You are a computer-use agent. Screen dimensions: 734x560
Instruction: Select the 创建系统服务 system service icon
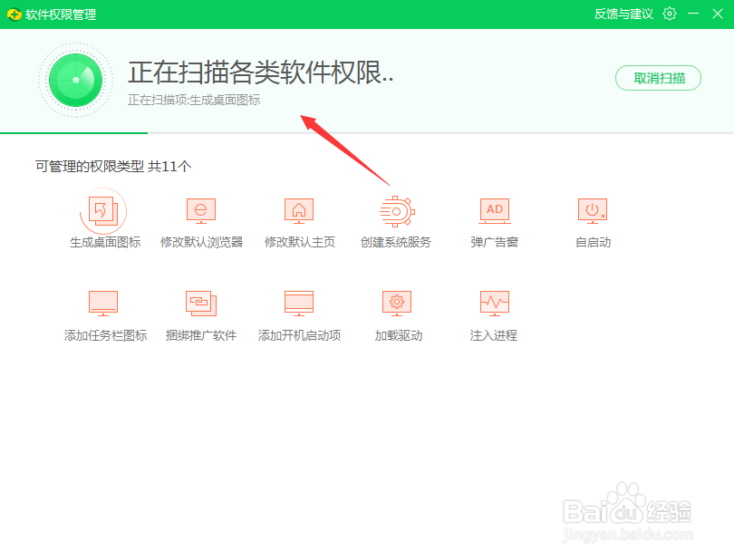point(396,210)
